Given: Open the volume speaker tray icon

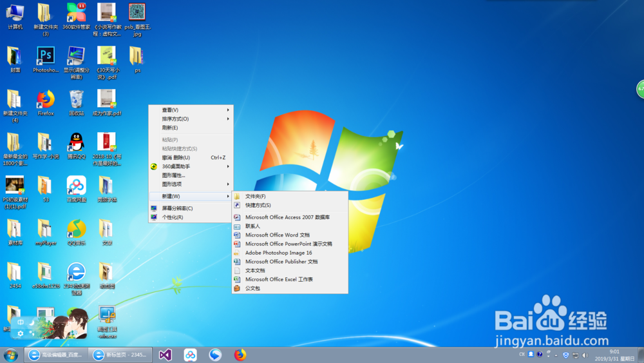Looking at the screenshot, I should (585, 355).
